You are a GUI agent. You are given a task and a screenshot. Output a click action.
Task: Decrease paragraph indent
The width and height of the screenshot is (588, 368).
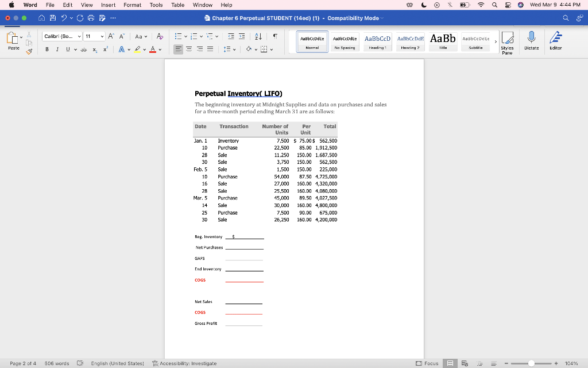coord(231,36)
